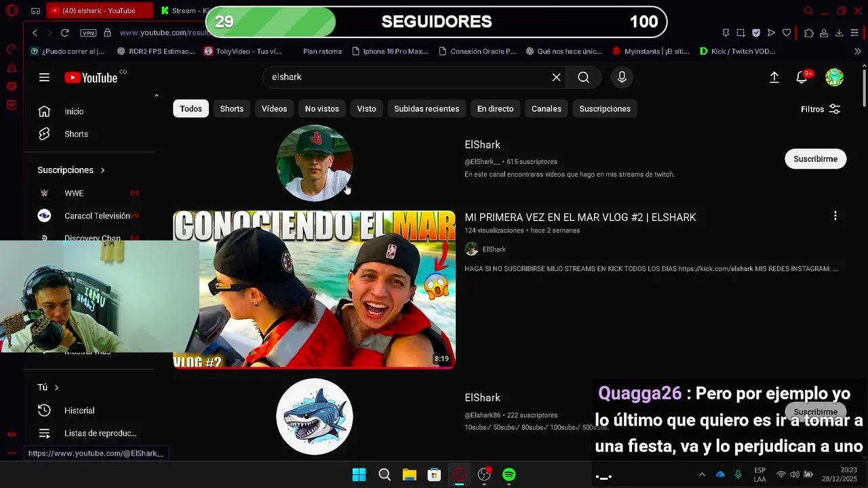Select the Shorts filter chip
Viewport: 868px width, 488px height.
231,108
